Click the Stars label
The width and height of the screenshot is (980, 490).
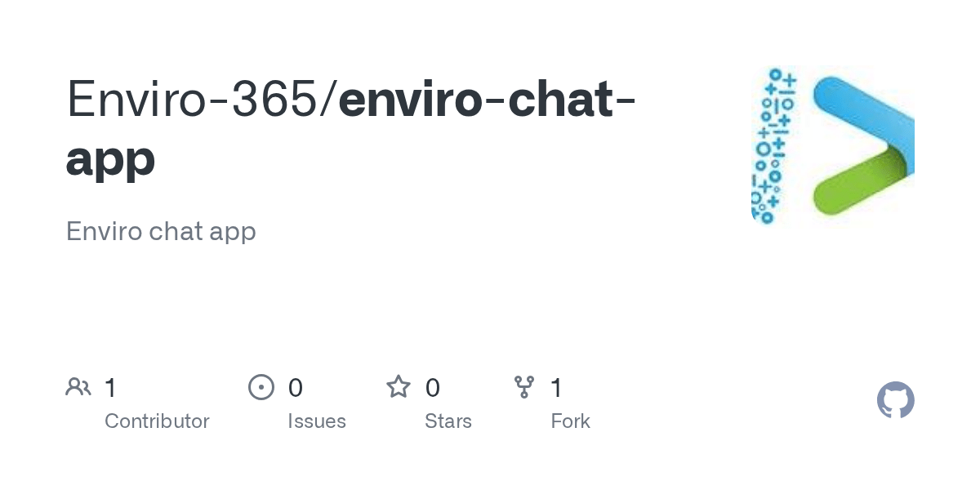448,421
